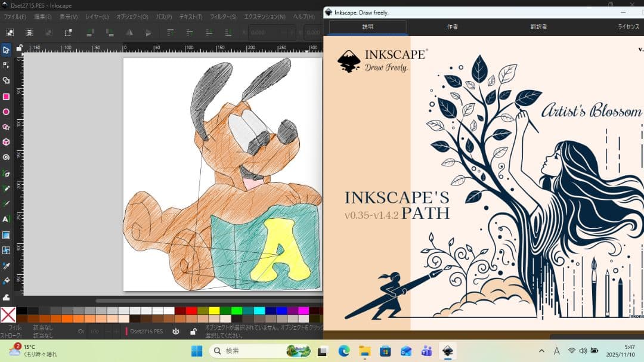Select the Calligraphy tool

point(6,204)
